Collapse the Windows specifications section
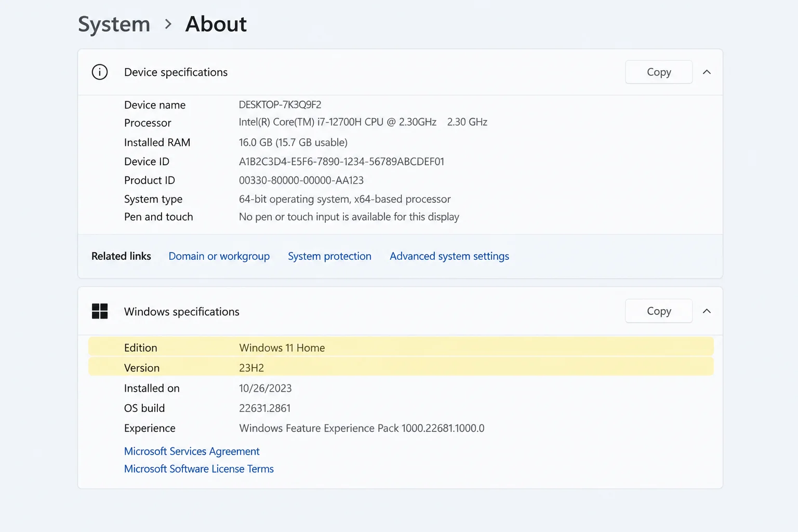This screenshot has width=798, height=532. tap(707, 311)
